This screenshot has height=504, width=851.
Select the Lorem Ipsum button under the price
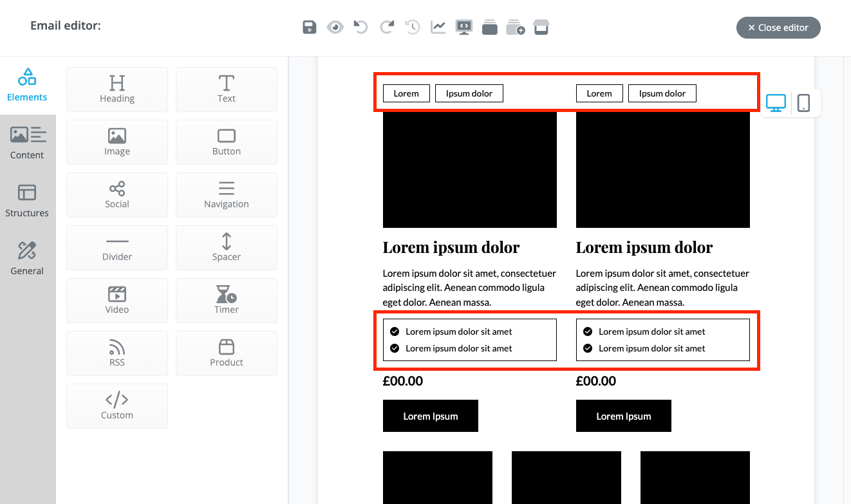pos(430,416)
